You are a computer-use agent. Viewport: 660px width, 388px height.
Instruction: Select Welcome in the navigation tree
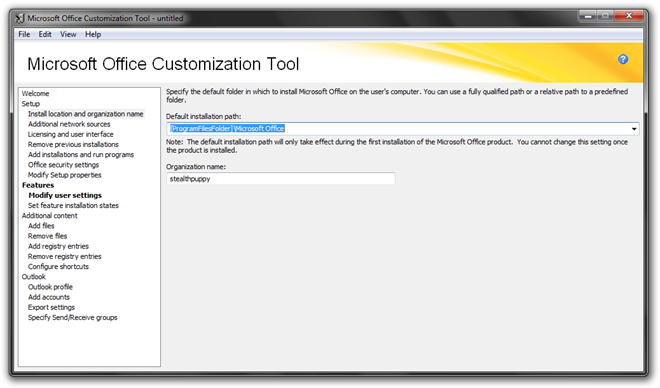click(x=35, y=93)
